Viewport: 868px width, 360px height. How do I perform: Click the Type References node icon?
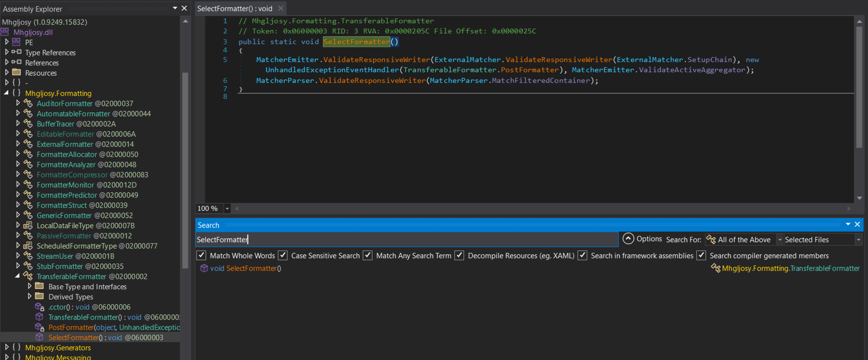[16, 52]
